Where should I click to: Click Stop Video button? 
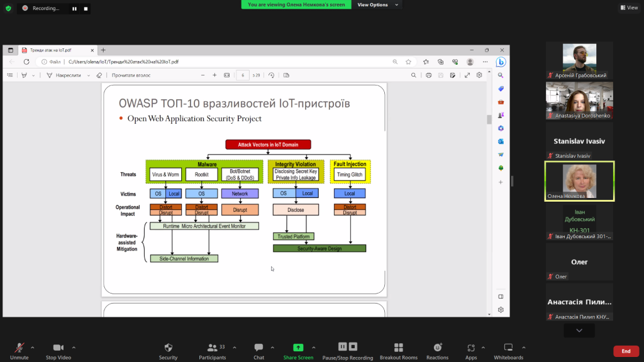tap(58, 351)
